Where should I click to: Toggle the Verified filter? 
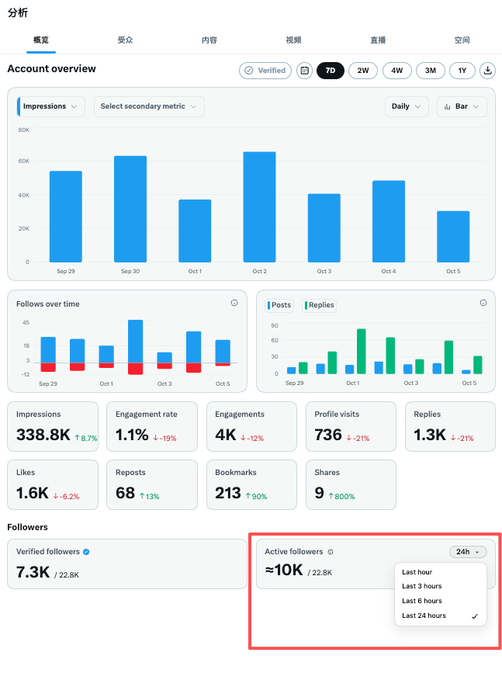pos(265,70)
